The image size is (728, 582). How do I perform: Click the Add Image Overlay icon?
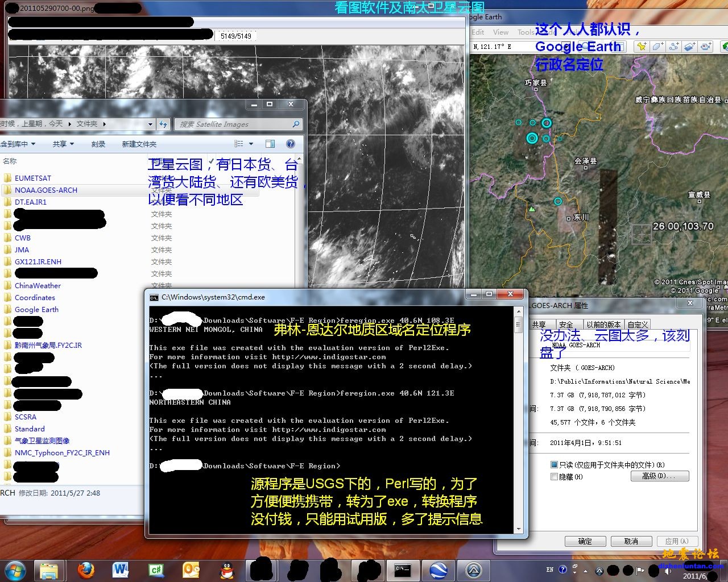click(x=690, y=47)
